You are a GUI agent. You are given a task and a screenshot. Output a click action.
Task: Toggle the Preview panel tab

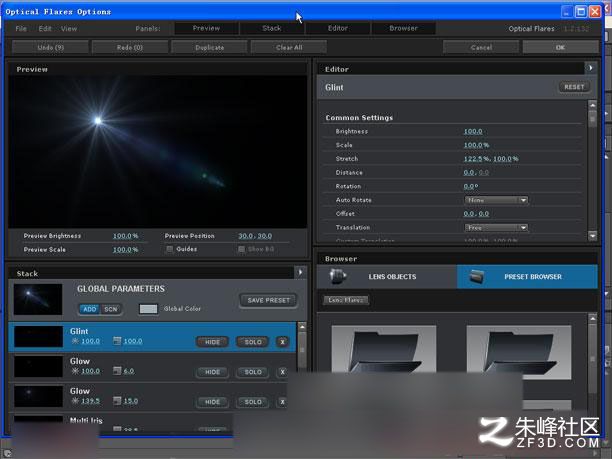[x=206, y=28]
